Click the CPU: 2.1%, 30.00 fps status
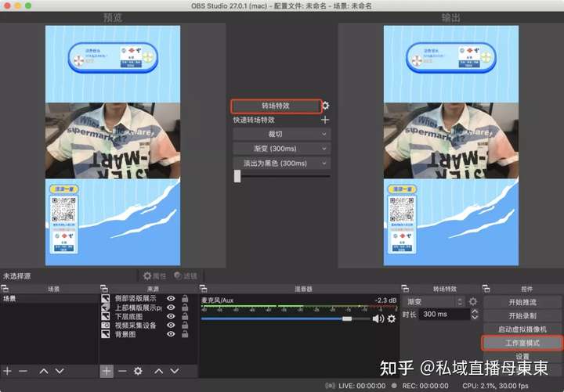This screenshot has width=564, height=392. (x=496, y=386)
